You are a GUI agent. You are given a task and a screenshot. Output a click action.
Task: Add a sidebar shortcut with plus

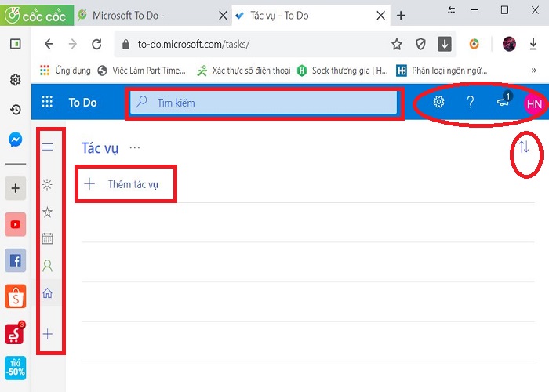coord(15,188)
